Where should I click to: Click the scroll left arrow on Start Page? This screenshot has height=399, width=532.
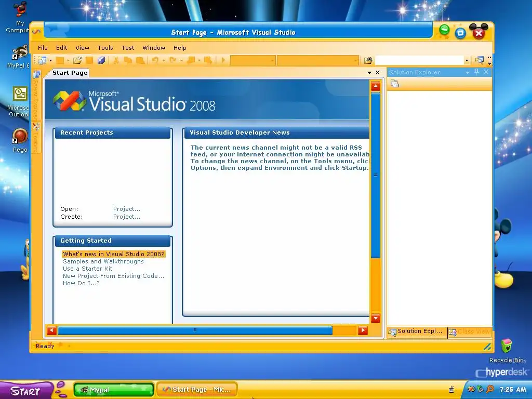tap(51, 330)
